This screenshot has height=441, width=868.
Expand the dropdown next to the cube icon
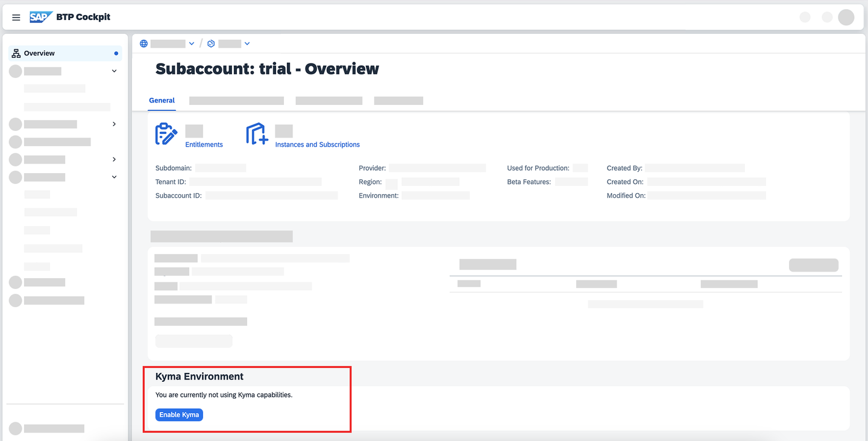click(247, 43)
